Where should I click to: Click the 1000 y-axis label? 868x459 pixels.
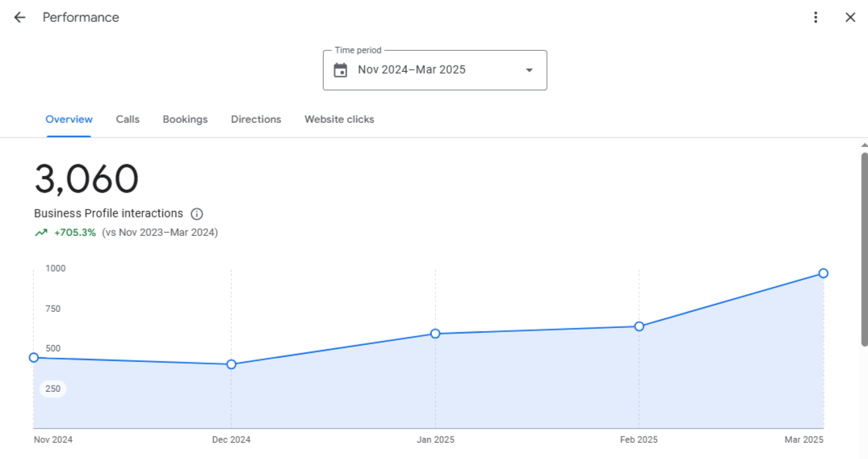point(56,268)
